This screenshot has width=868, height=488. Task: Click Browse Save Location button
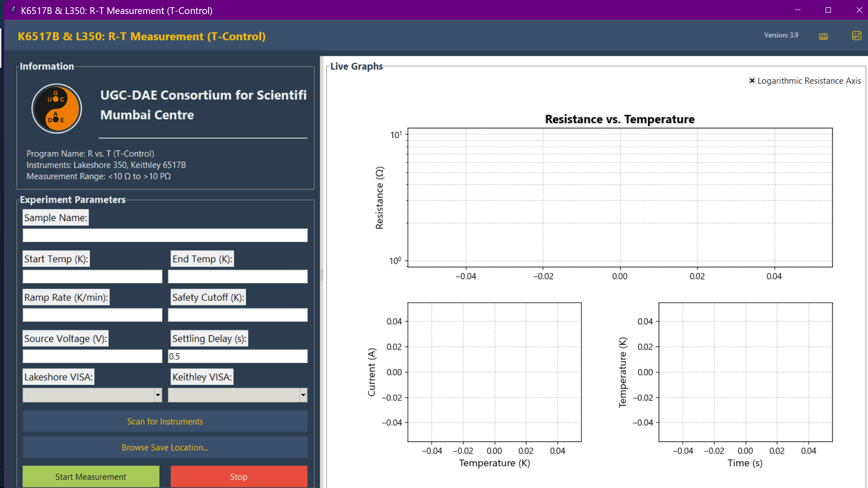(165, 447)
